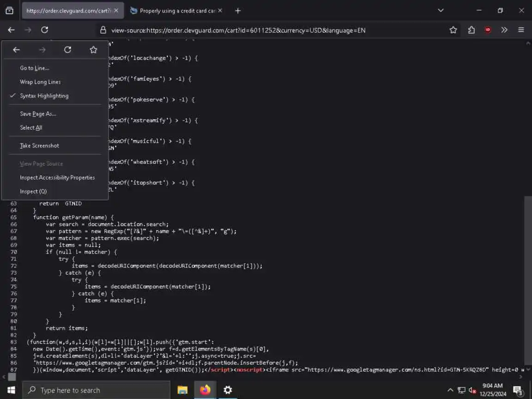Click the view-source URL address bar
The width and height of the screenshot is (532, 399).
click(x=238, y=30)
